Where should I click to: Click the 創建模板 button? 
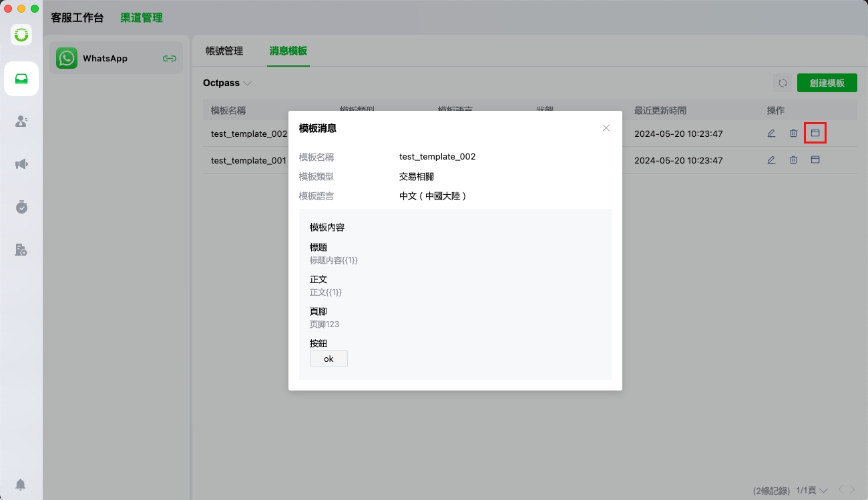pyautogui.click(x=827, y=83)
